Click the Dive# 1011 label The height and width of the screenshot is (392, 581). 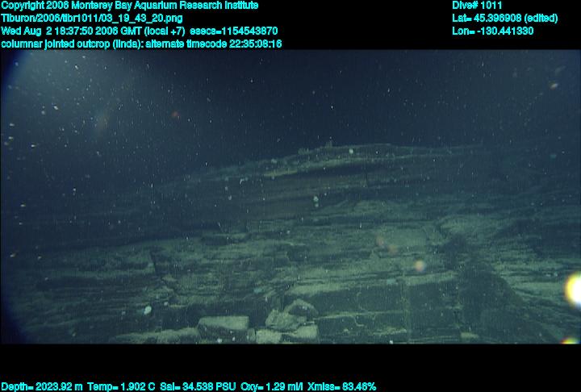(x=477, y=6)
